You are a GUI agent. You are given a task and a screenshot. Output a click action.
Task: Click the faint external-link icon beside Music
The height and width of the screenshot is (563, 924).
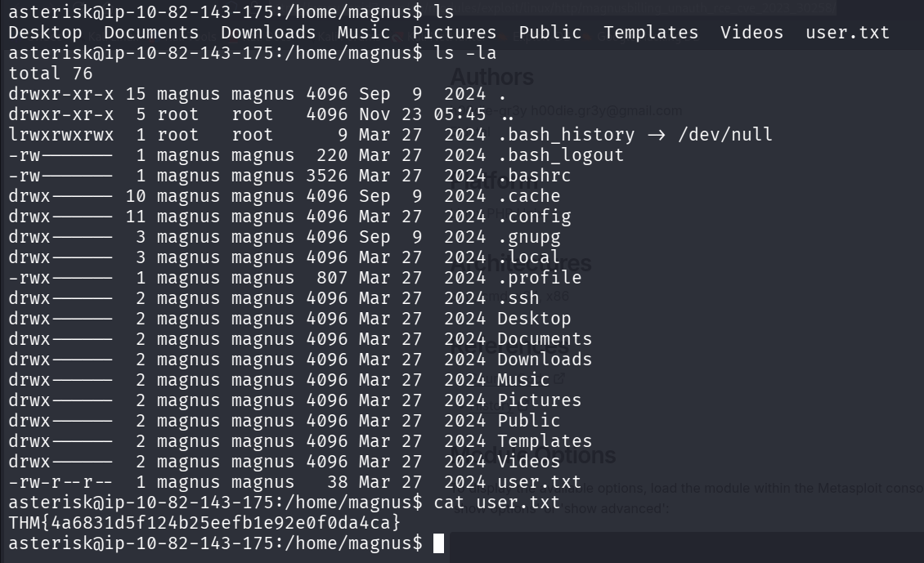(x=559, y=379)
